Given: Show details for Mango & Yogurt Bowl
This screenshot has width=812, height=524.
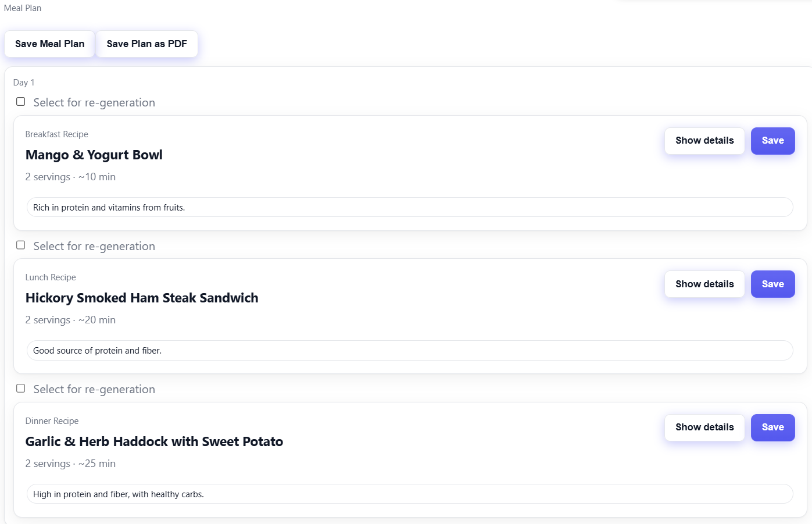Looking at the screenshot, I should pyautogui.click(x=704, y=141).
